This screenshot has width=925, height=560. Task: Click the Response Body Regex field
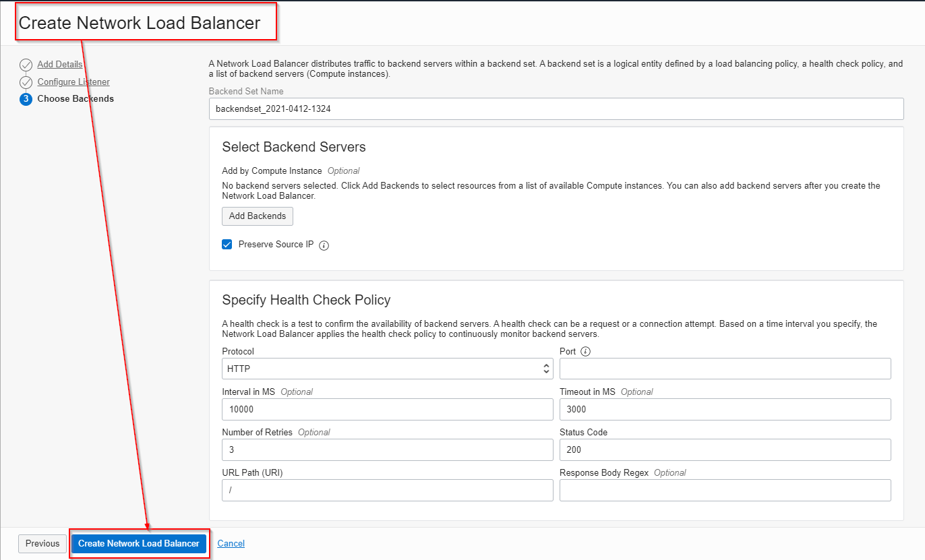point(725,490)
